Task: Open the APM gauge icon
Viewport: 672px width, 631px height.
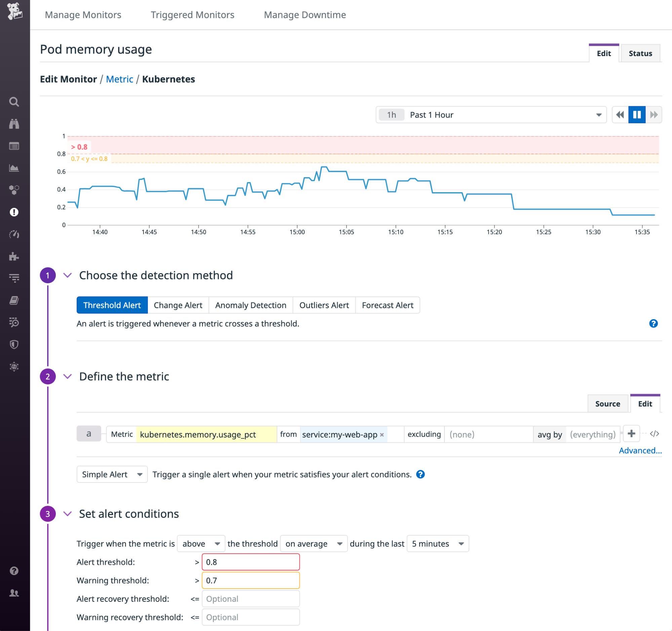Action: point(14,235)
